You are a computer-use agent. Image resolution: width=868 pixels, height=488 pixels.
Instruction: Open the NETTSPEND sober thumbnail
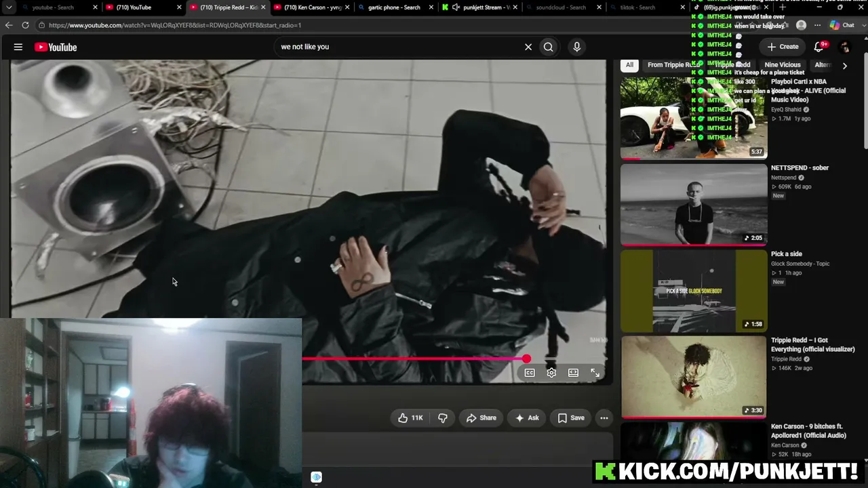pyautogui.click(x=694, y=205)
